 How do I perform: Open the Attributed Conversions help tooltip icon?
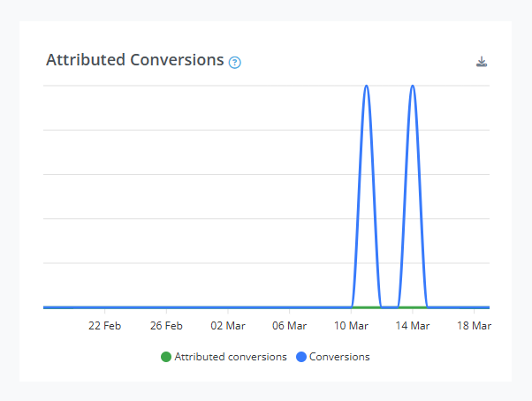click(x=235, y=63)
